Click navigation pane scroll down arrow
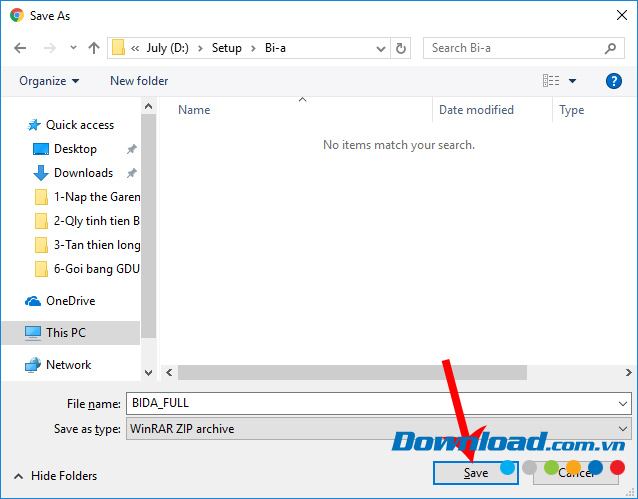This screenshot has height=499, width=638. coord(149,372)
